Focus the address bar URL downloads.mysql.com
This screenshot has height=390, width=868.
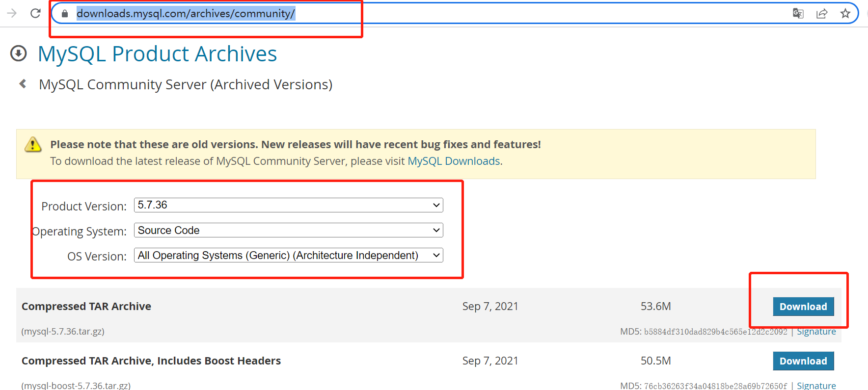186,13
